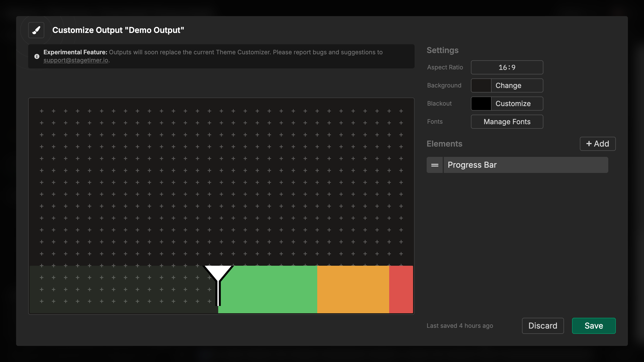Image resolution: width=644 pixels, height=362 pixels.
Task: Save the Demo Output customization
Action: tap(594, 326)
